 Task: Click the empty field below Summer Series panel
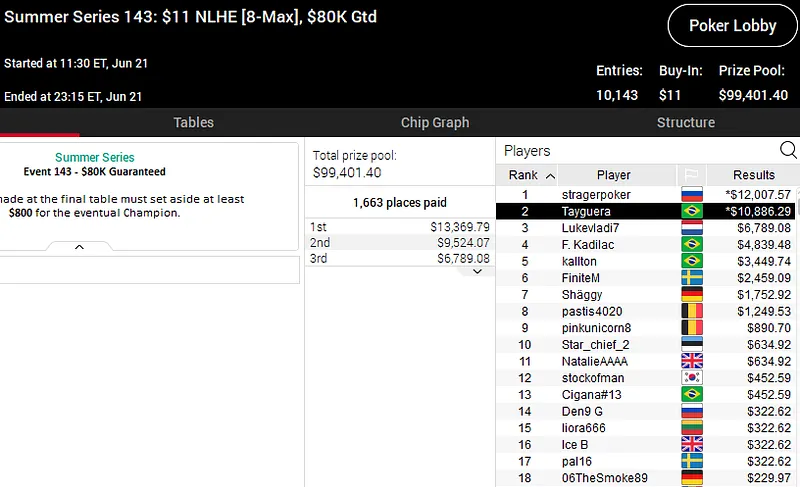[150, 270]
